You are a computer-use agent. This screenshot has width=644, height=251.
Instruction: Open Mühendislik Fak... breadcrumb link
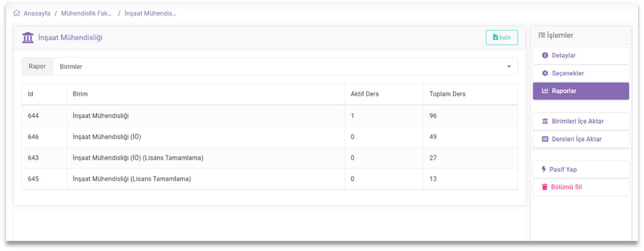click(87, 13)
